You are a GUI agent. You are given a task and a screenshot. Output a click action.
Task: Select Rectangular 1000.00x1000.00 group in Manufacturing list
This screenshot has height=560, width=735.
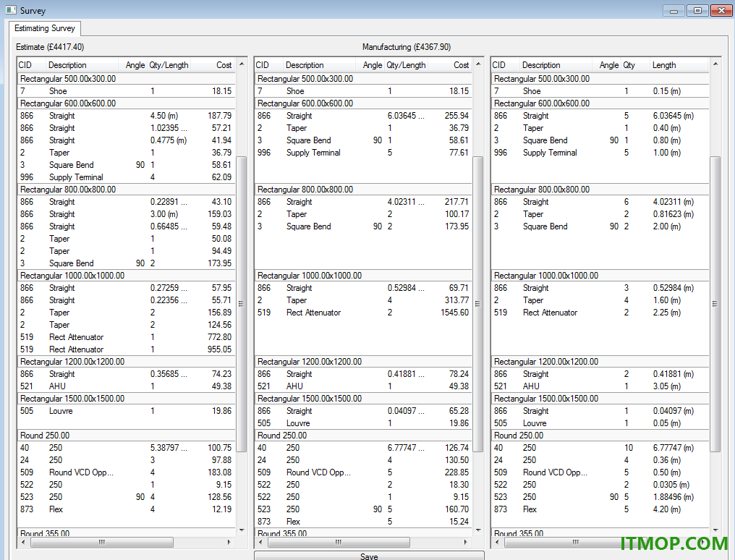coord(363,276)
